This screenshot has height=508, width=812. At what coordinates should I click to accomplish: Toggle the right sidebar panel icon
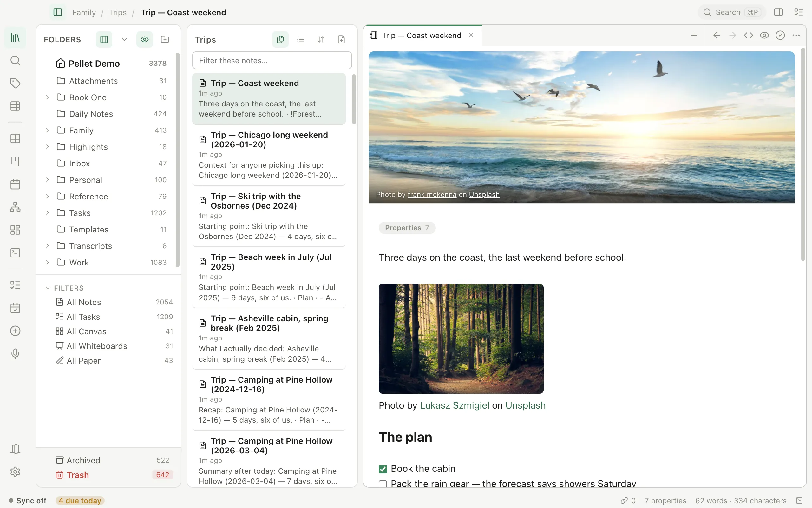(x=778, y=12)
